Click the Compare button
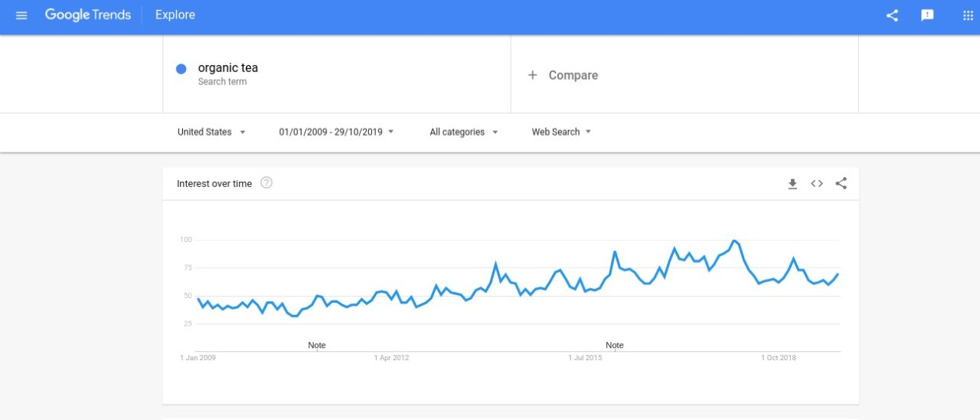980x420 pixels. (563, 75)
